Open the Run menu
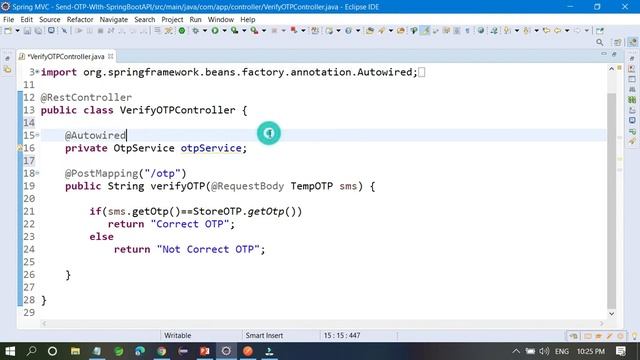Viewport: 640px width, 360px height. (x=195, y=20)
